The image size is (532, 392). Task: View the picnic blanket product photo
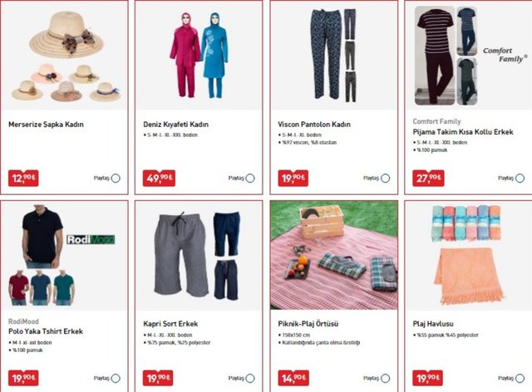pyautogui.click(x=334, y=255)
